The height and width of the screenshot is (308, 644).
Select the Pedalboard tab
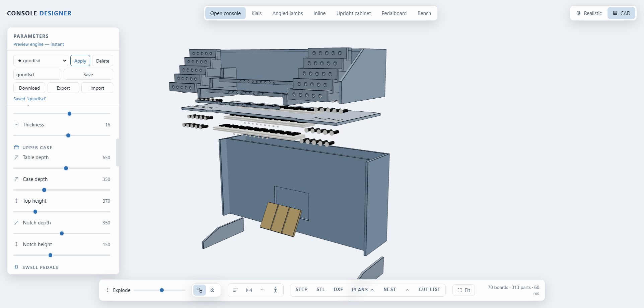coord(394,13)
